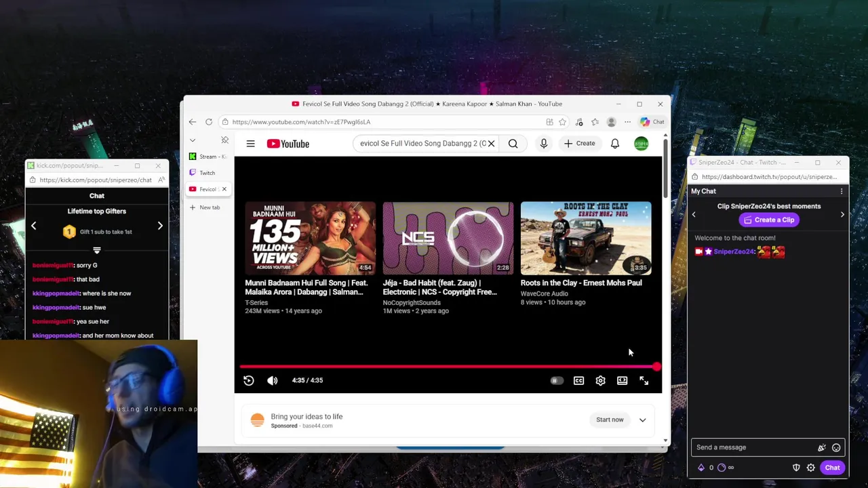868x488 pixels.
Task: Open the Twitch emote picker smiley
Action: pos(836,447)
